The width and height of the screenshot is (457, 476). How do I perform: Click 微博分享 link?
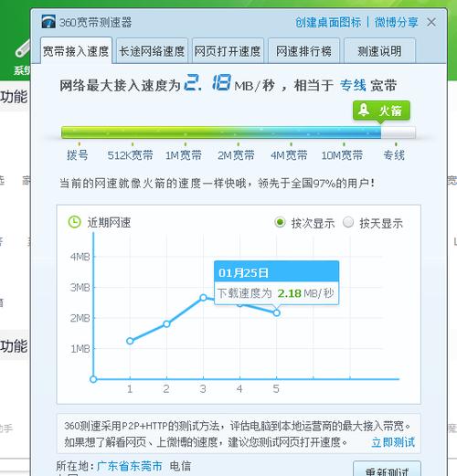click(396, 22)
